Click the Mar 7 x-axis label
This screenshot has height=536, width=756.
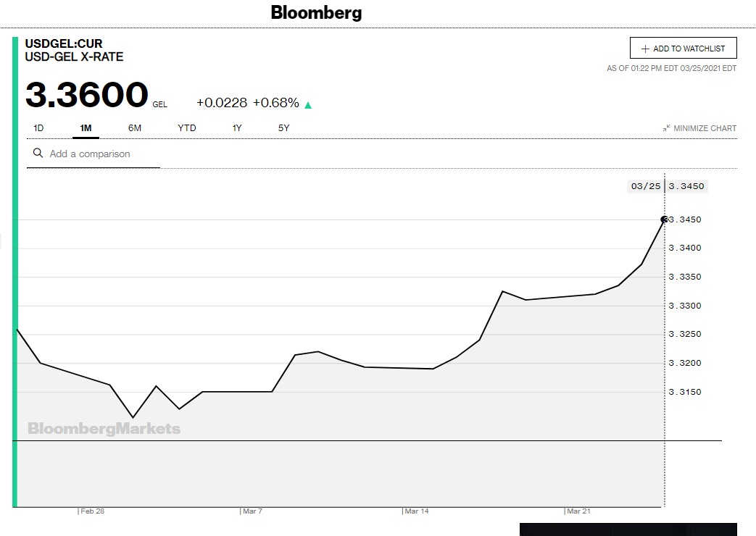(252, 511)
